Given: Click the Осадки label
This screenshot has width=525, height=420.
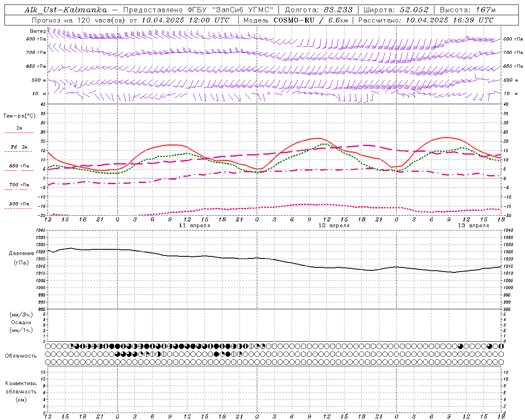Looking at the screenshot, I should pyautogui.click(x=21, y=322).
